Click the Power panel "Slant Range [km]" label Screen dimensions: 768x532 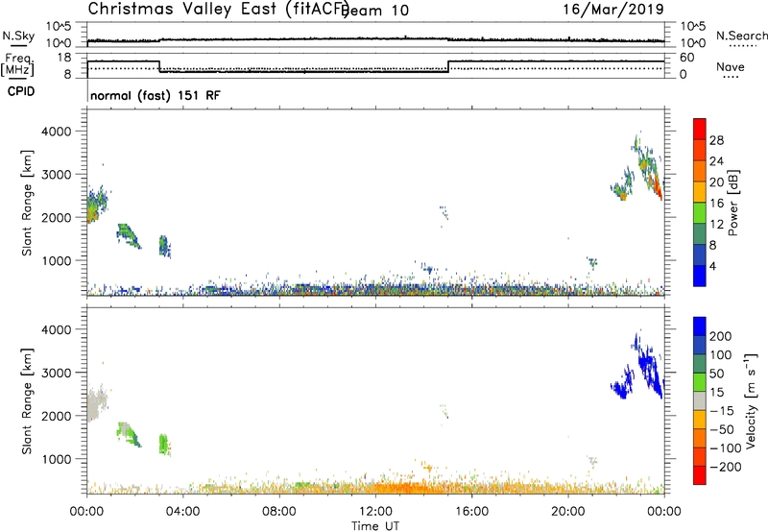tap(27, 203)
